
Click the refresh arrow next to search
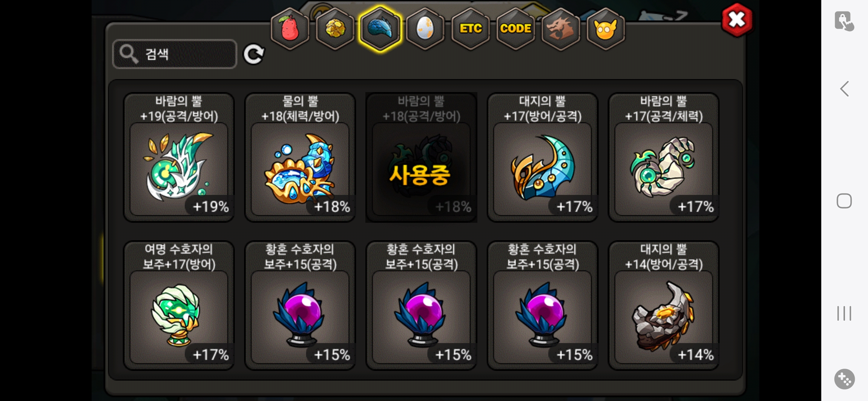pos(254,55)
